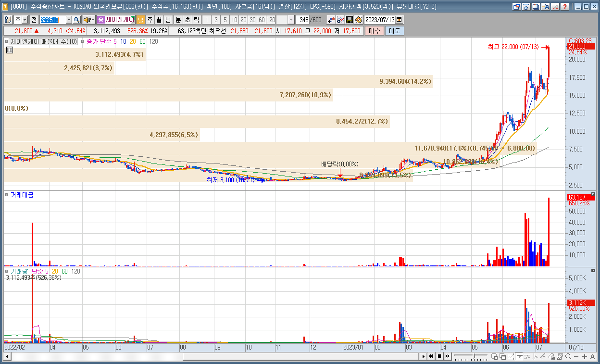Toggle the 전 button next to stock code
Image resolution: width=600 pixels, height=364 pixels.
34,20
